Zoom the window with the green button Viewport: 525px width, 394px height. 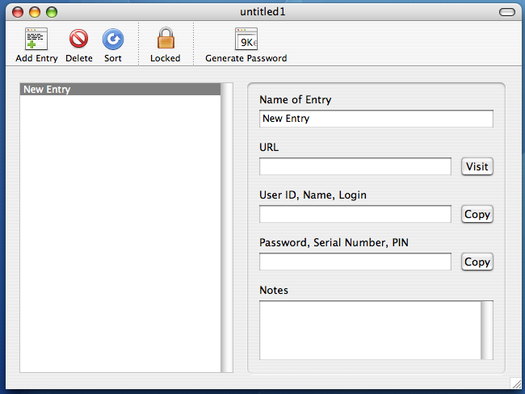point(52,12)
